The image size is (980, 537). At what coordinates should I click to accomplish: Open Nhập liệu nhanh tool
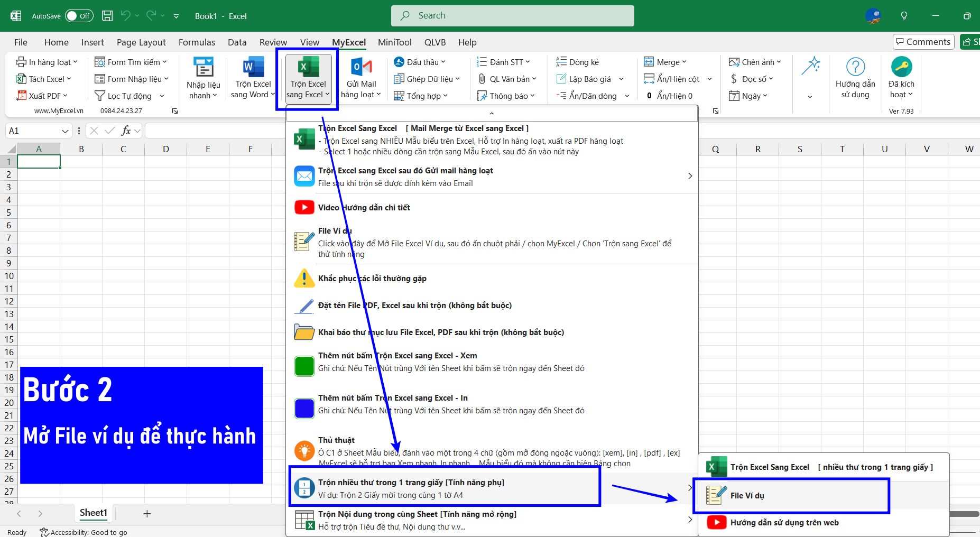click(x=204, y=68)
